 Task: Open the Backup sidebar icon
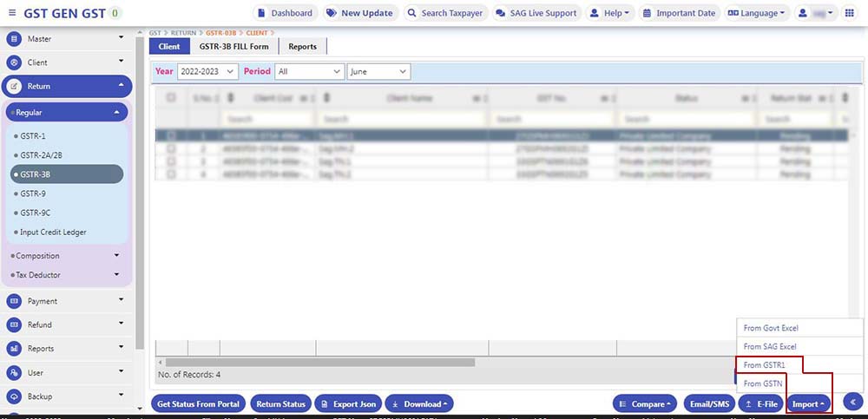coord(14,396)
